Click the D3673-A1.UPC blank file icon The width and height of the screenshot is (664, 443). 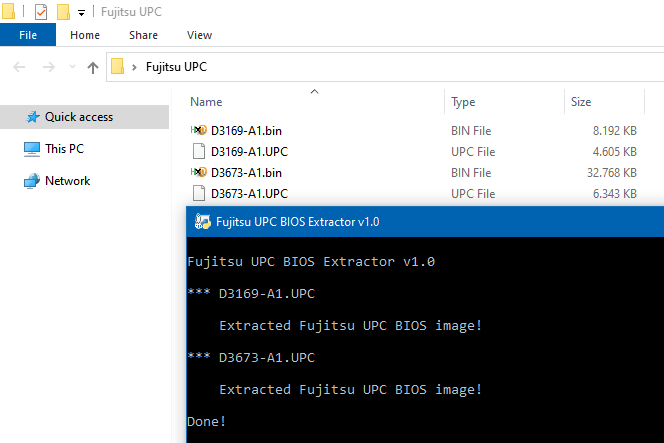pos(199,193)
